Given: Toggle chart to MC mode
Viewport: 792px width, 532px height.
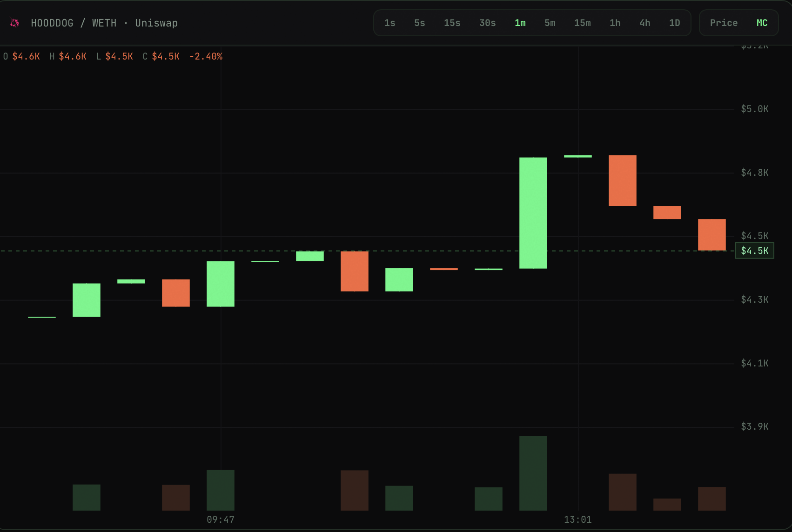Looking at the screenshot, I should 762,23.
